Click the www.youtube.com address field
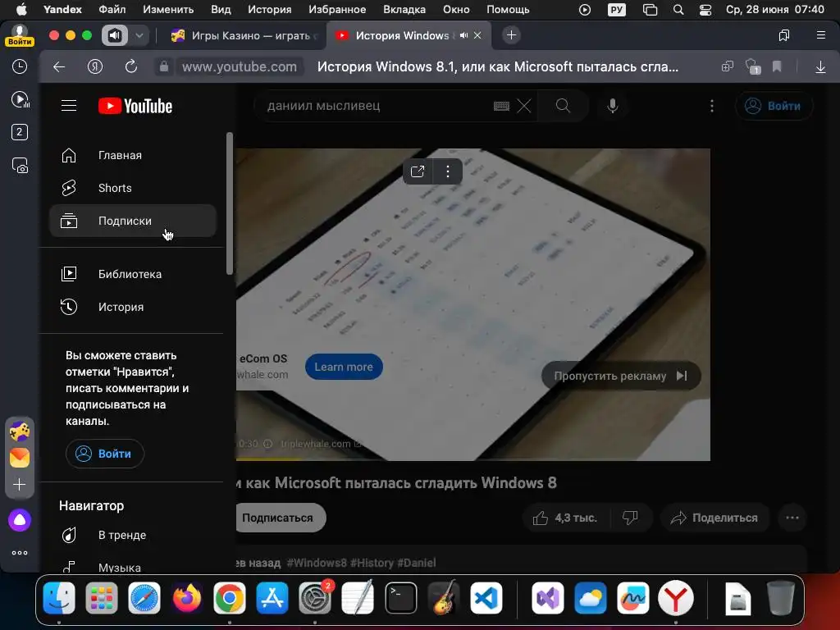The height and width of the screenshot is (630, 840). (239, 67)
